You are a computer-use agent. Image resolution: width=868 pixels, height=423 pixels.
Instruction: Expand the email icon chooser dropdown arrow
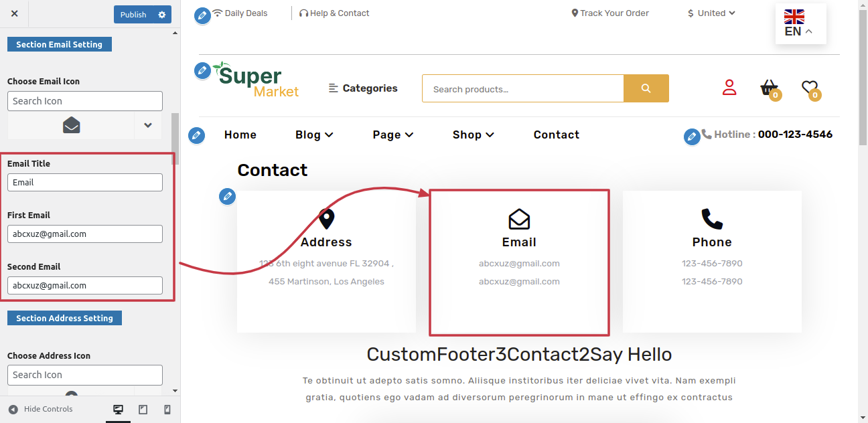click(148, 125)
